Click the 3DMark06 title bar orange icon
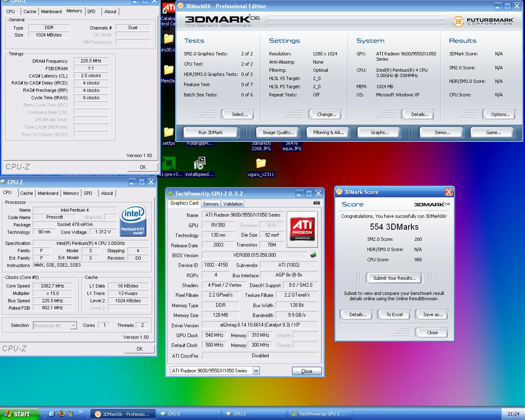Viewport: 525px width, 420px height. tap(180, 6)
